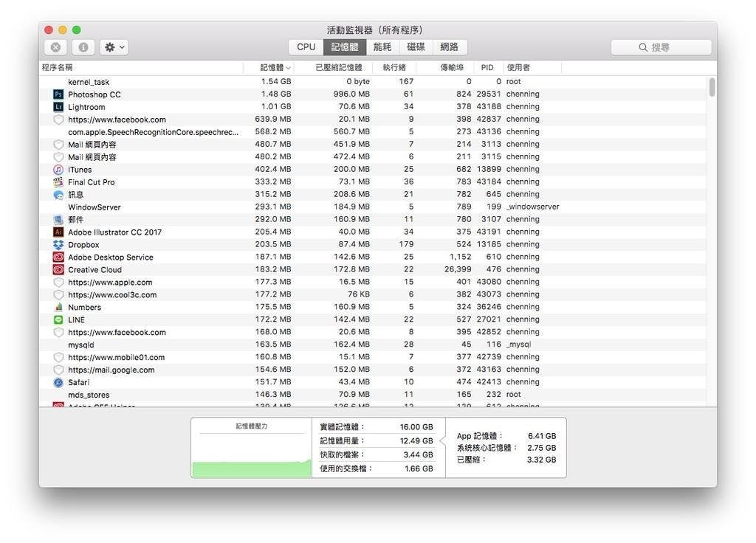Screen dimensions: 756x543
Task: Click the inspect process info button
Action: click(83, 47)
